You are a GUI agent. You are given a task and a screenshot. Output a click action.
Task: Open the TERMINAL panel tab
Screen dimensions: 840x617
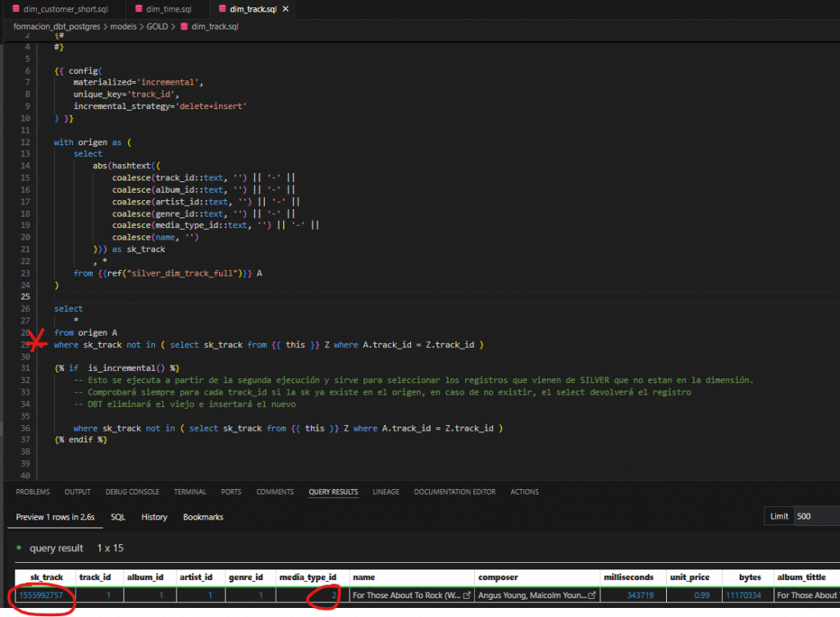coord(189,492)
